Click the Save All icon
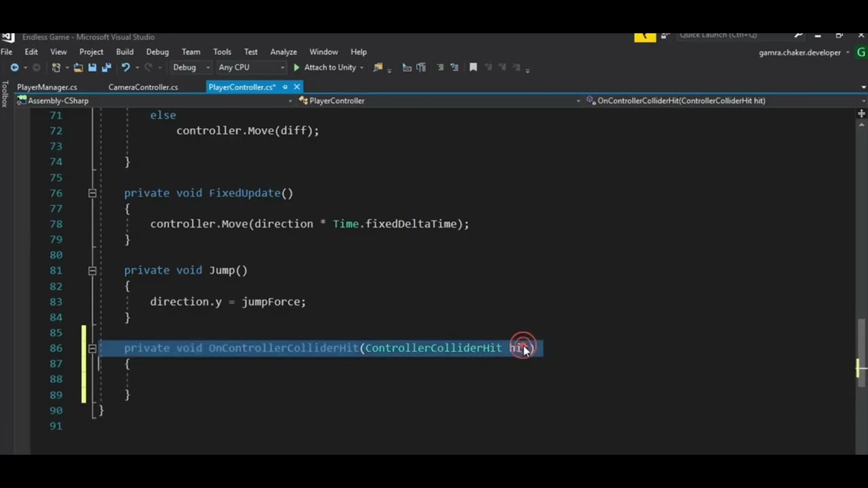Screen dimensions: 868x488 tap(106, 68)
